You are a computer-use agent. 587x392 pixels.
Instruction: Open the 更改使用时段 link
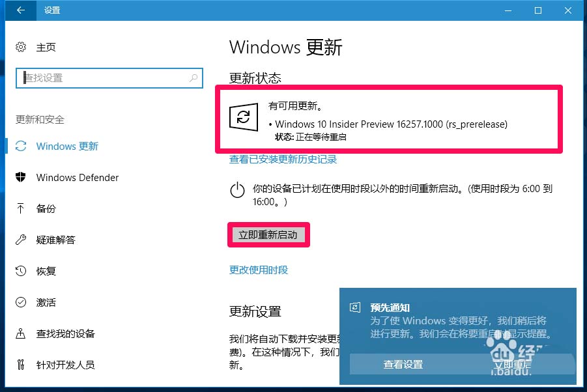pyautogui.click(x=259, y=270)
